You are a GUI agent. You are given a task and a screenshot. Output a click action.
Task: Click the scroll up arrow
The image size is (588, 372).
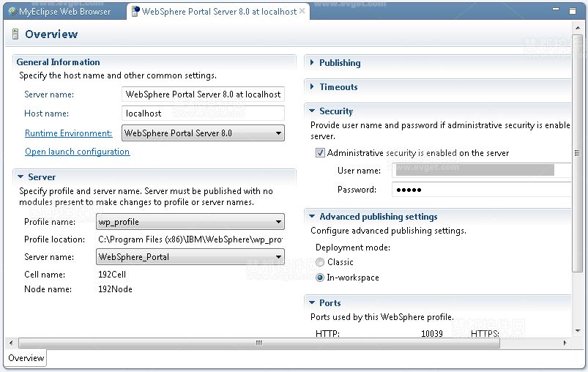tap(578, 28)
